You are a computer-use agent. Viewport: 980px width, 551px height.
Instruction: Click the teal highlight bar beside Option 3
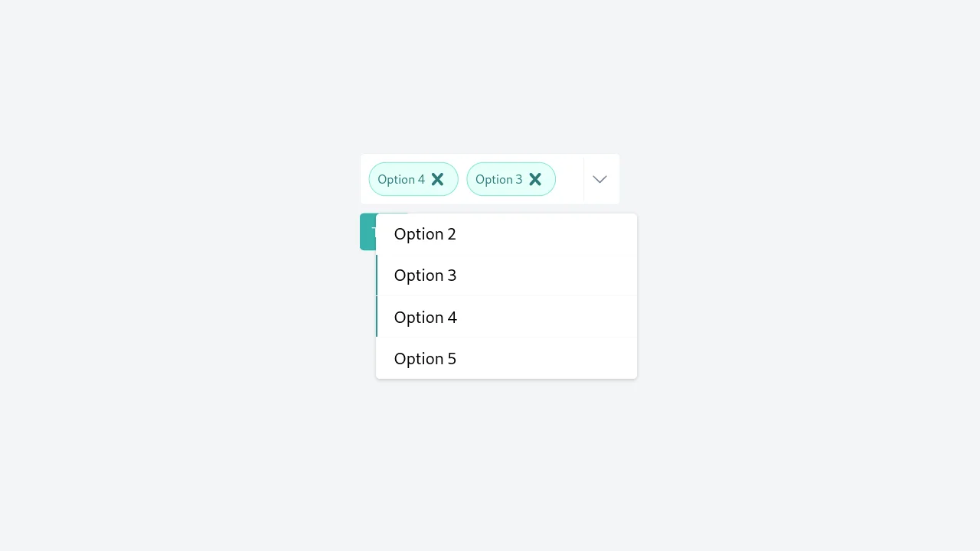[x=377, y=275]
